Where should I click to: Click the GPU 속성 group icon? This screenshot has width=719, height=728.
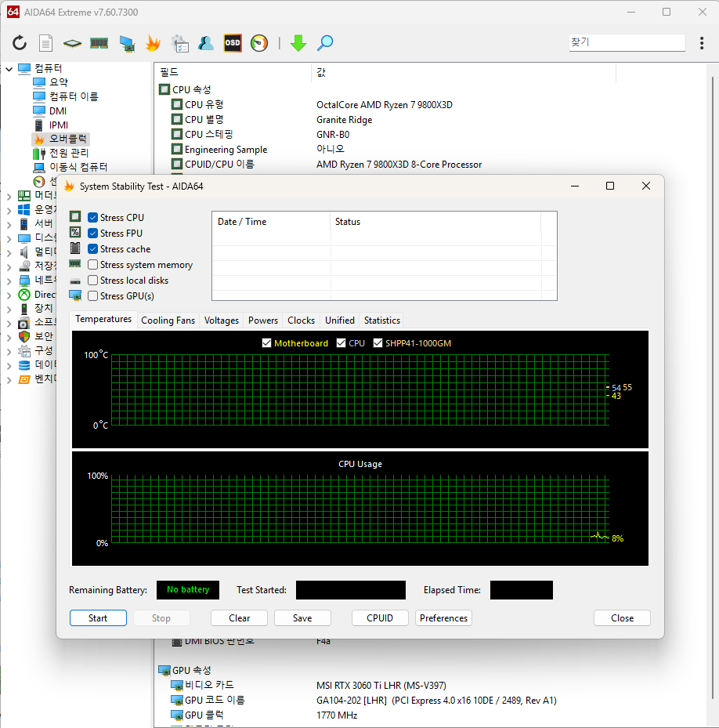pyautogui.click(x=164, y=670)
